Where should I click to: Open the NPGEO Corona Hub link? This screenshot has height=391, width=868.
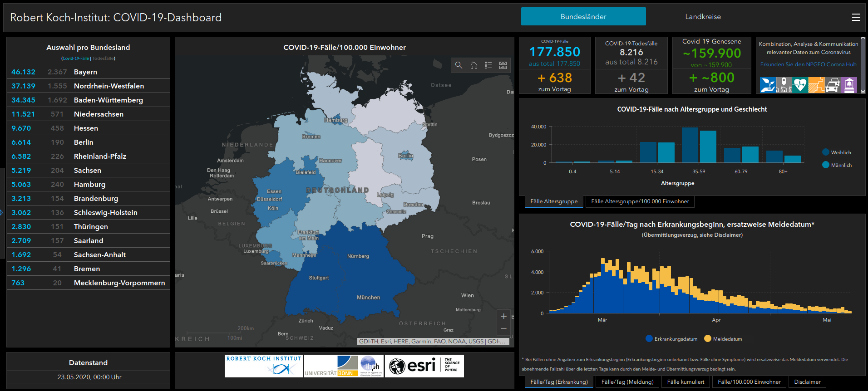808,64
